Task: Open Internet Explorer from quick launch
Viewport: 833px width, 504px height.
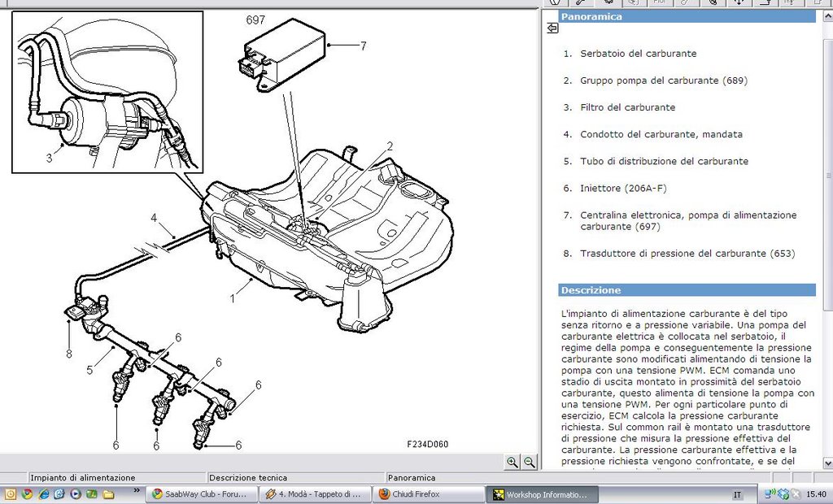Action: click(x=44, y=494)
